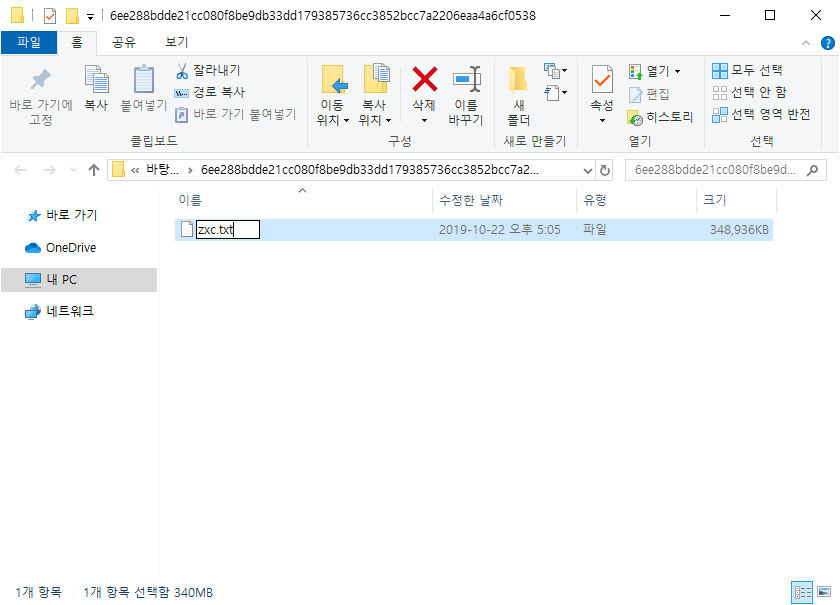Sort by Type (유형) column header

[x=636, y=200]
